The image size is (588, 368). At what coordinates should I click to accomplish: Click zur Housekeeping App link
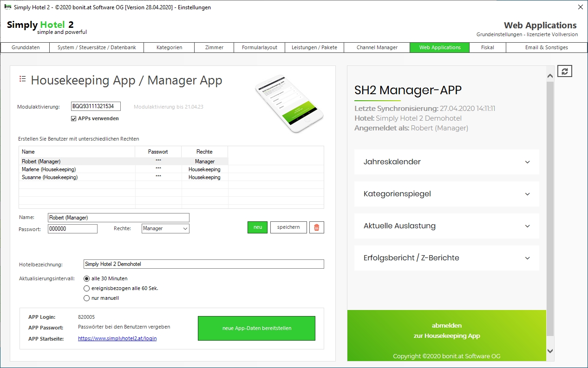tap(447, 336)
